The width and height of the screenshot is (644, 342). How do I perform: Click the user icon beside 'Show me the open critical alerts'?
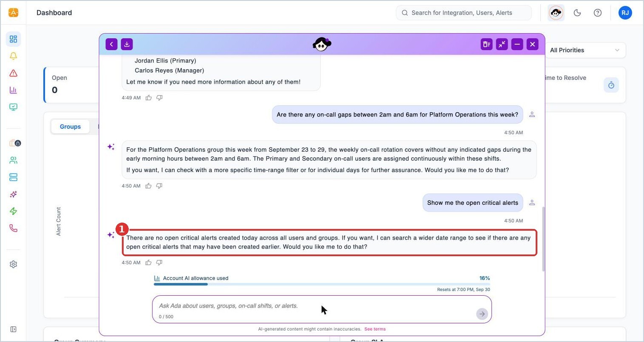point(532,203)
